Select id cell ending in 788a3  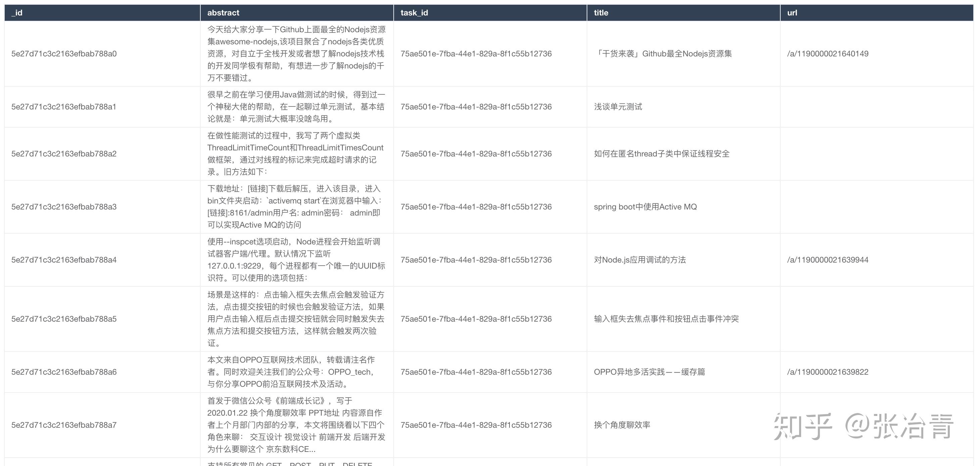pyautogui.click(x=64, y=207)
